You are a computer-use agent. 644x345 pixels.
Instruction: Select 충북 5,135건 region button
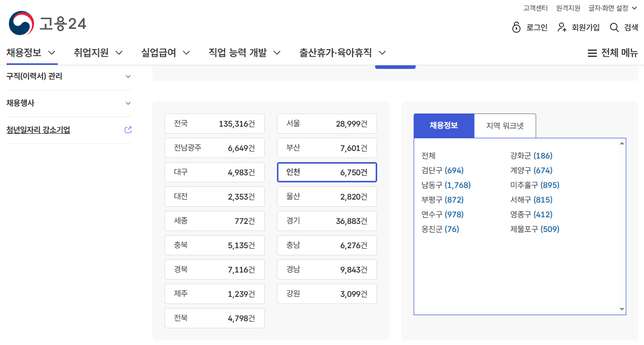(215, 245)
